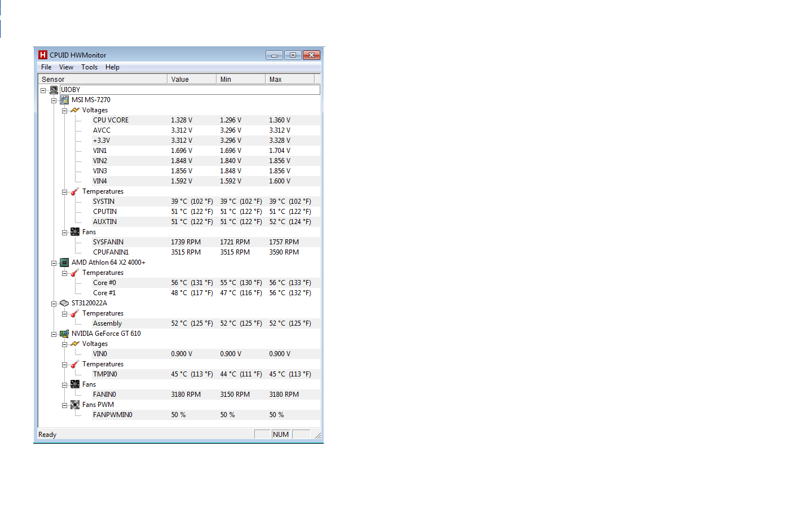
Task: Click the motherboard Fans icon
Action: [75, 232]
